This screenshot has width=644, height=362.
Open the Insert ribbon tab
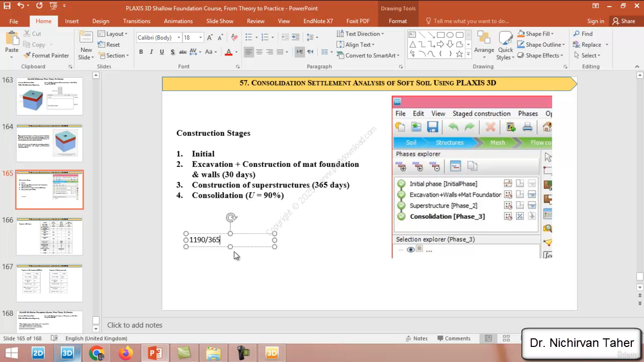(x=71, y=21)
